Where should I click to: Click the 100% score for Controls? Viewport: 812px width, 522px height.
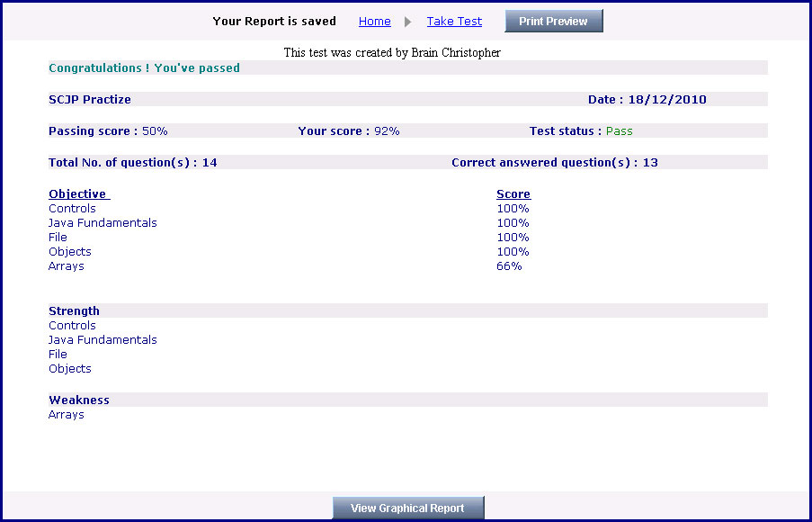[x=513, y=209]
